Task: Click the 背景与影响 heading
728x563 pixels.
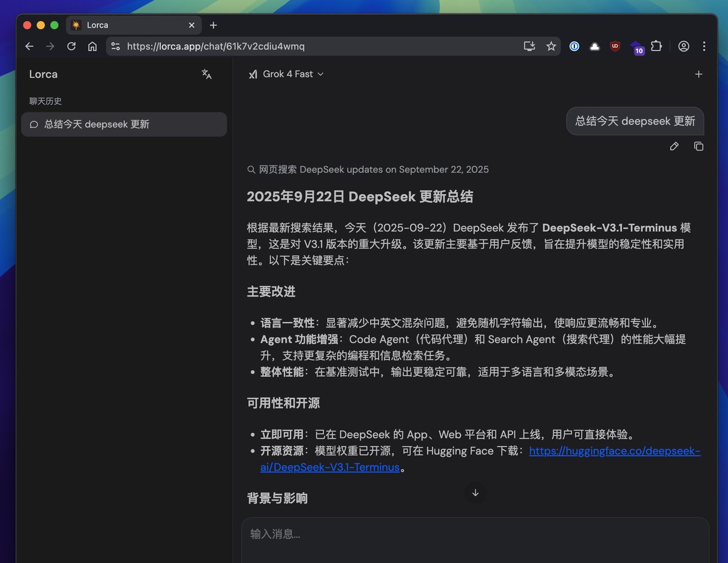Action: tap(277, 498)
